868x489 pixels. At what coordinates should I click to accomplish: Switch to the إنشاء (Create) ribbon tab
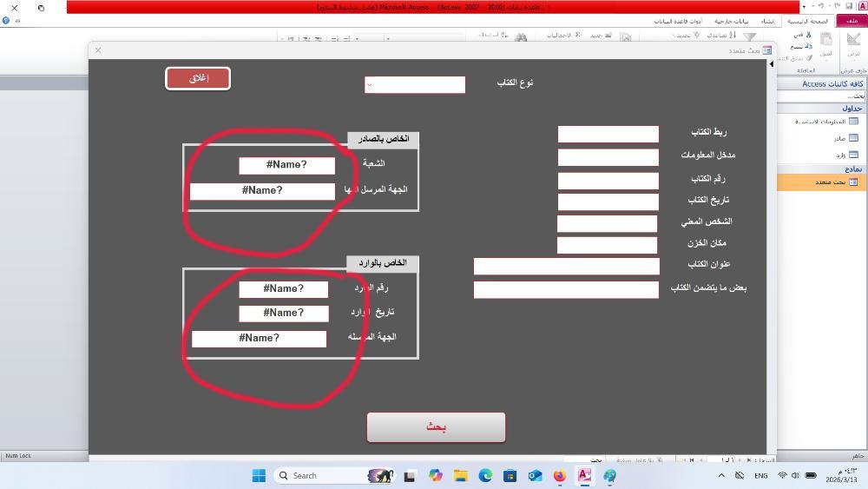pyautogui.click(x=767, y=21)
